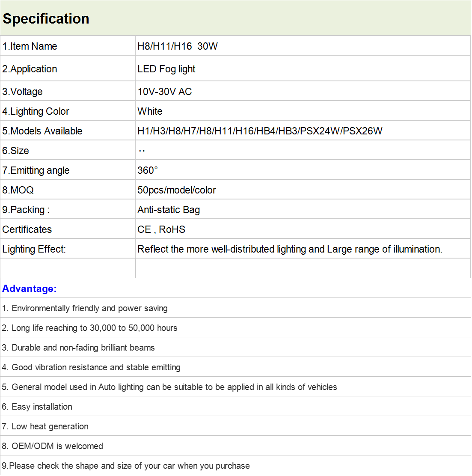Select the Size value cell
Viewport: 472px width, 476px height.
click(303, 150)
